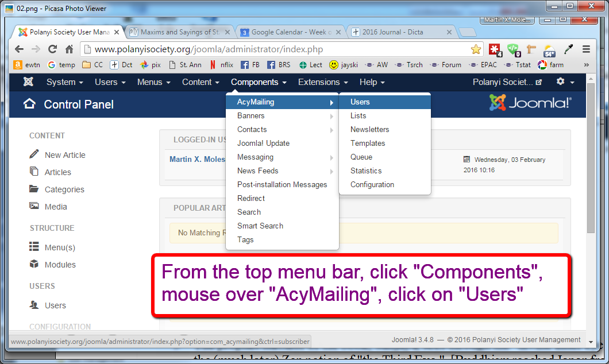Choose Newsletters from the submenu
609x364 pixels.
(369, 129)
